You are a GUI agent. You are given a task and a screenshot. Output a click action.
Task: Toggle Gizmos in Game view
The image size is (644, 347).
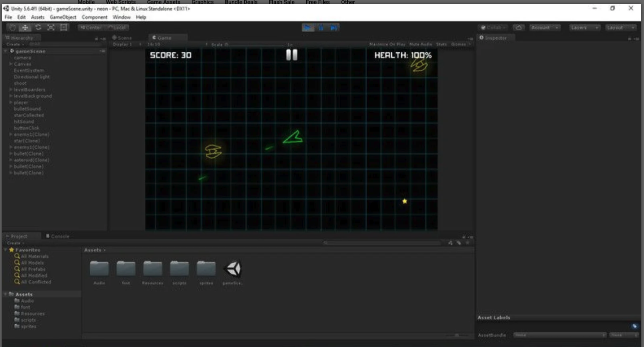pyautogui.click(x=460, y=44)
